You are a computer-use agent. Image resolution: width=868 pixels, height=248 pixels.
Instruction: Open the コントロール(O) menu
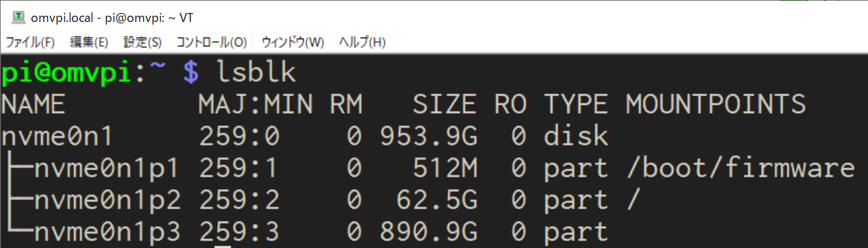[212, 42]
